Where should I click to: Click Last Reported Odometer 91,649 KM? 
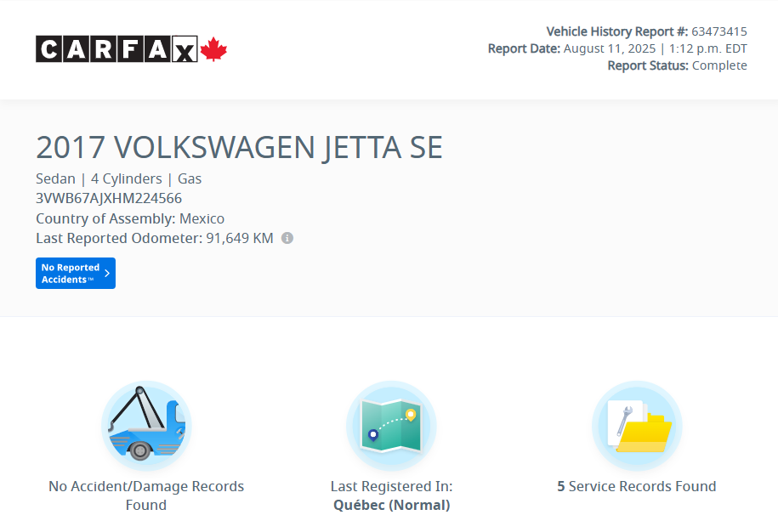click(154, 238)
